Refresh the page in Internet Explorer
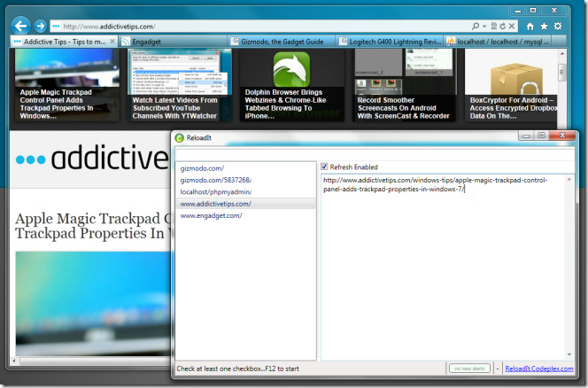 pos(502,26)
